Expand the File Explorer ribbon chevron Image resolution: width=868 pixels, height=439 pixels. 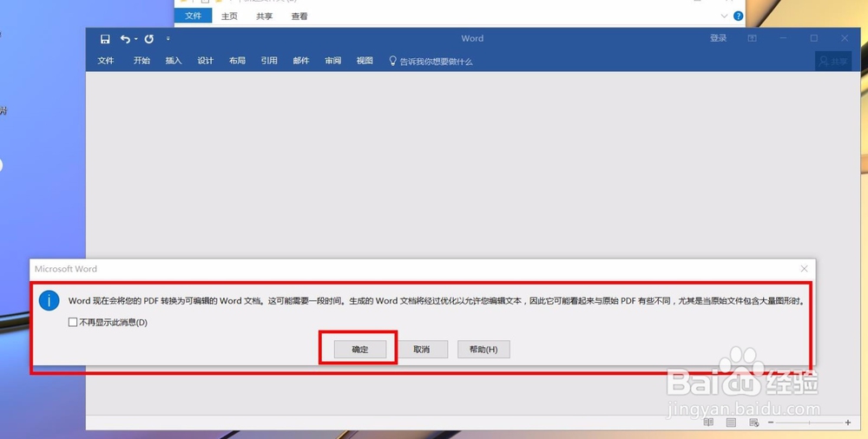click(x=724, y=16)
